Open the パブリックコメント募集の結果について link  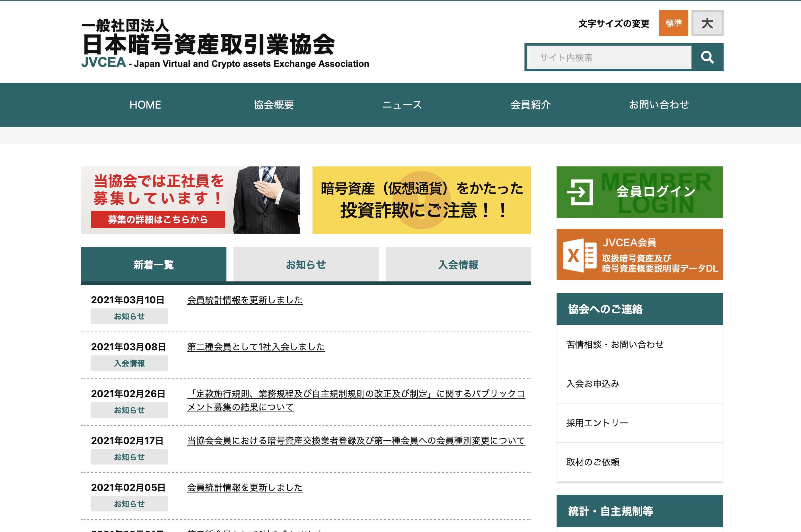tap(356, 400)
